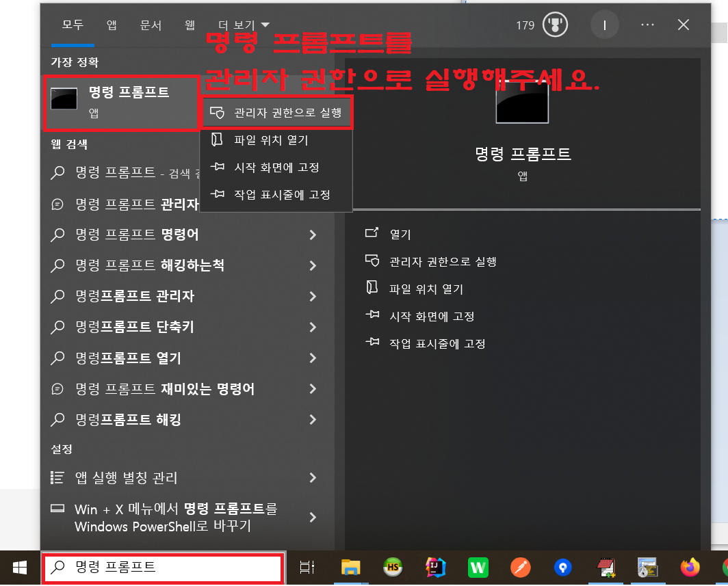The image size is (728, 586).
Task: Open the red notepad app on taskbar
Action: [606, 568]
